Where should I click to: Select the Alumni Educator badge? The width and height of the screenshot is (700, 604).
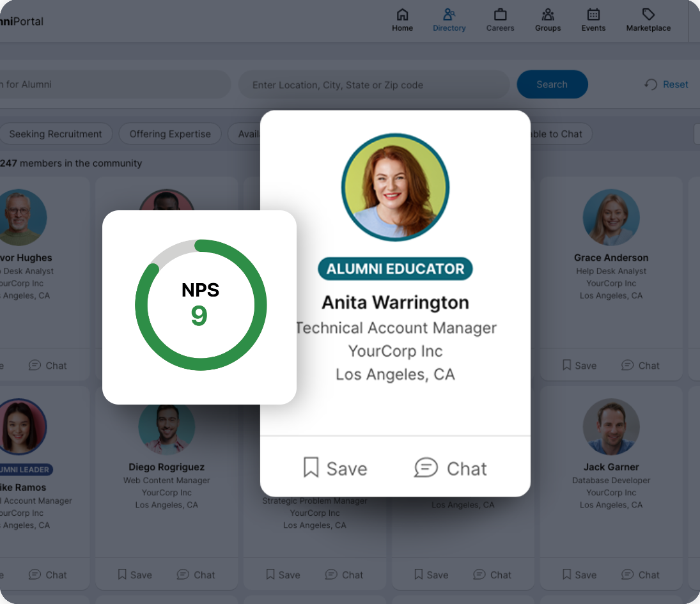click(395, 269)
